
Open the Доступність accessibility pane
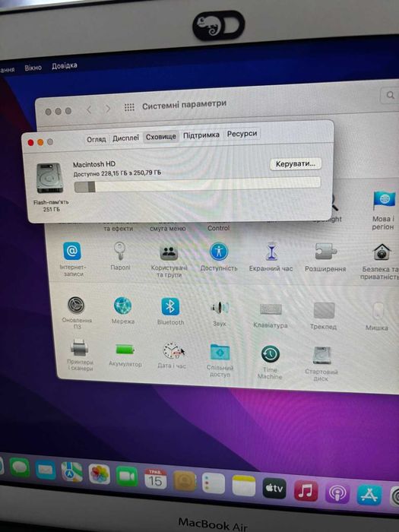pyautogui.click(x=219, y=257)
